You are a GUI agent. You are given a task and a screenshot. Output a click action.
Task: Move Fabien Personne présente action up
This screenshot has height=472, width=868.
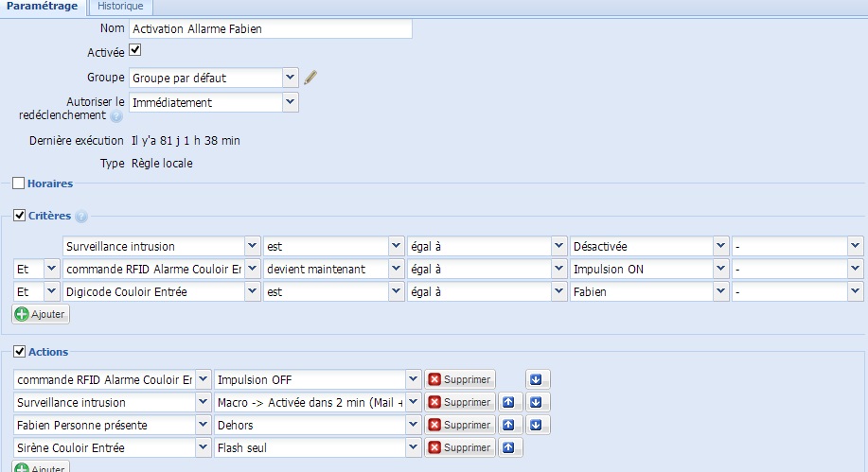click(510, 425)
